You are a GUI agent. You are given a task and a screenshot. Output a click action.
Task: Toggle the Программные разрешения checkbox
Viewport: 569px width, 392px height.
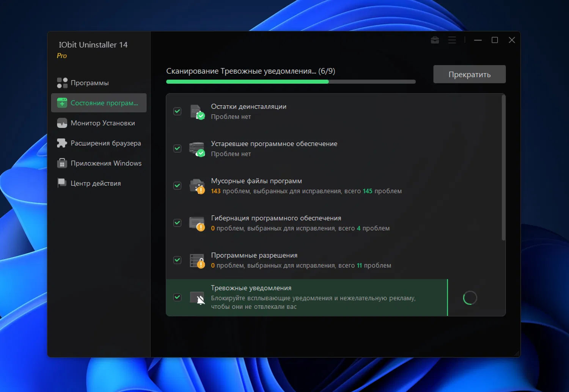[177, 260]
